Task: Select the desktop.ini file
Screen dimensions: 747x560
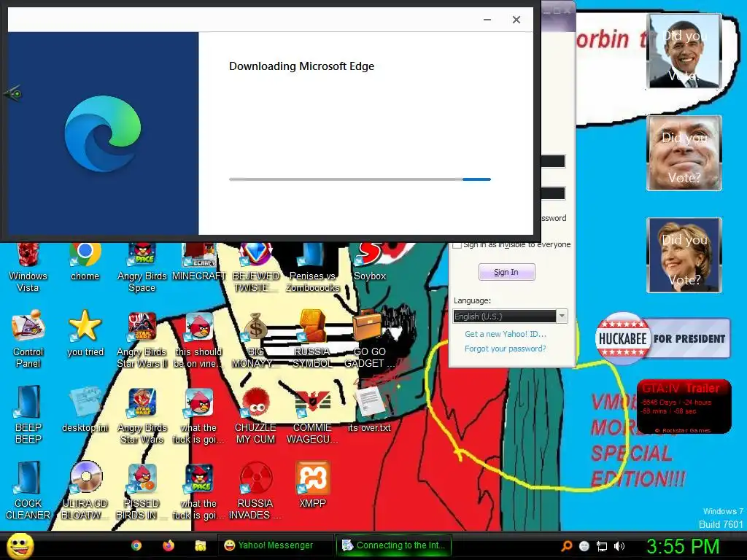Action: (85, 409)
